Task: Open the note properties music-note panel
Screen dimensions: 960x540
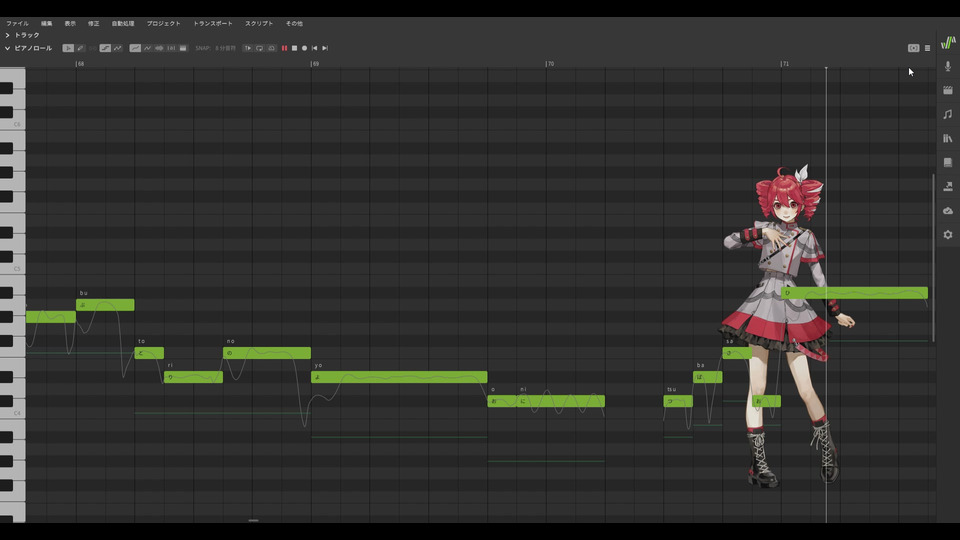Action: click(948, 114)
